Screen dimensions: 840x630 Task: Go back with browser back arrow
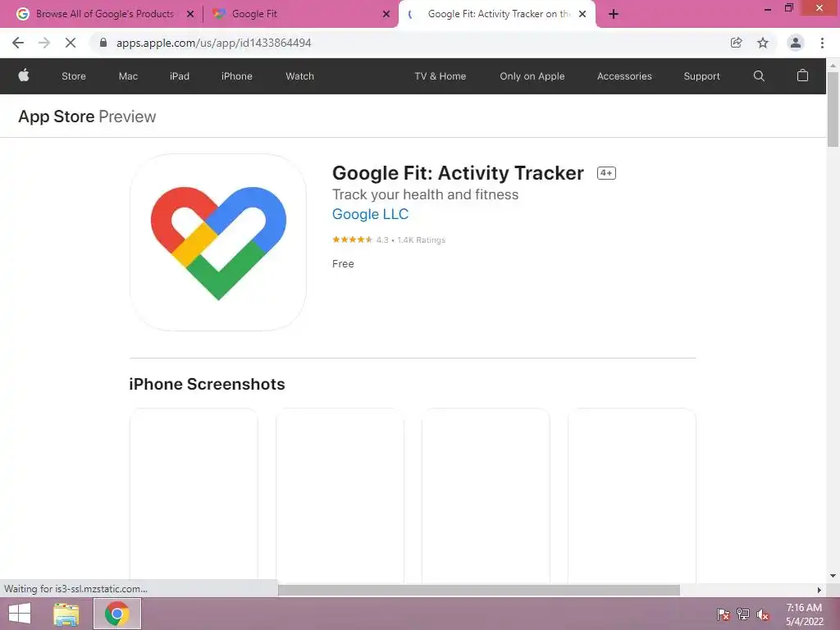pos(18,43)
